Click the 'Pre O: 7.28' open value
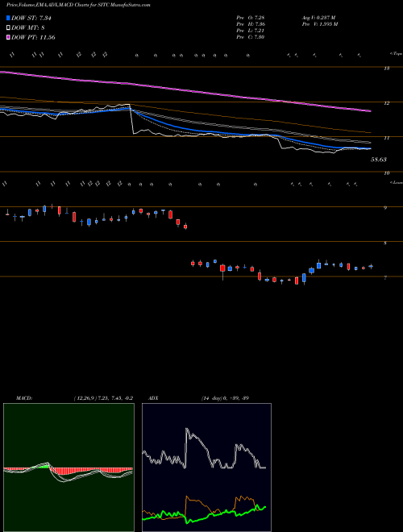The image size is (403, 532). [251, 17]
